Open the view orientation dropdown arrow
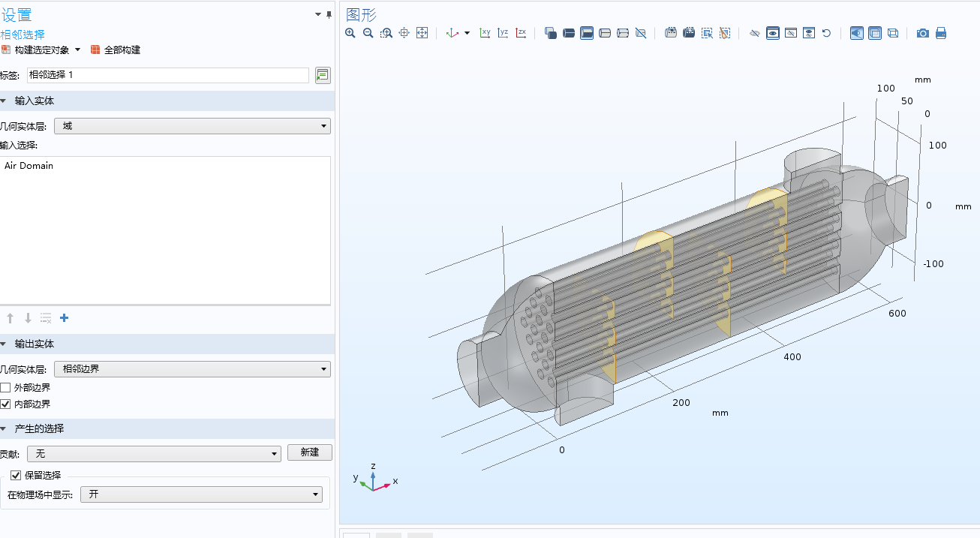Image resolution: width=980 pixels, height=538 pixels. 467,33
